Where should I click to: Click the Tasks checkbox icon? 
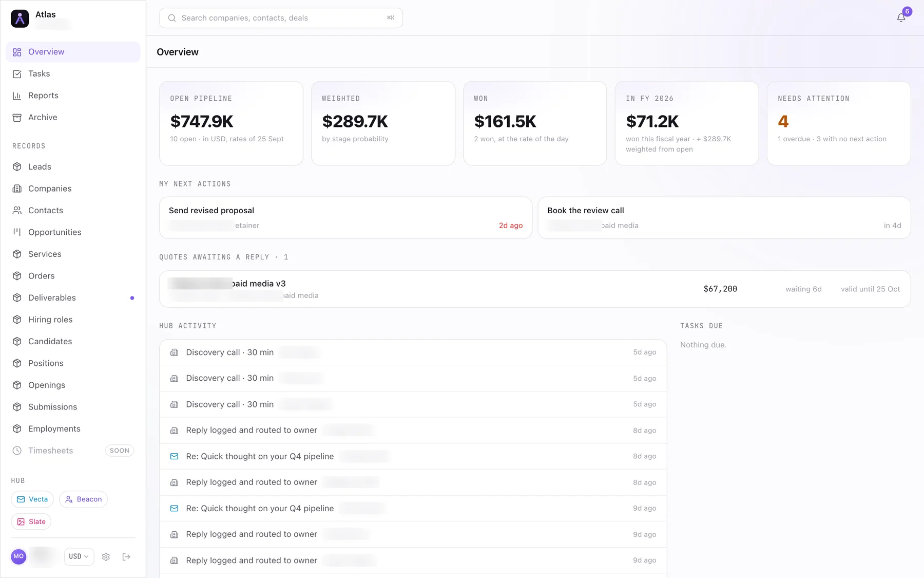(x=17, y=74)
